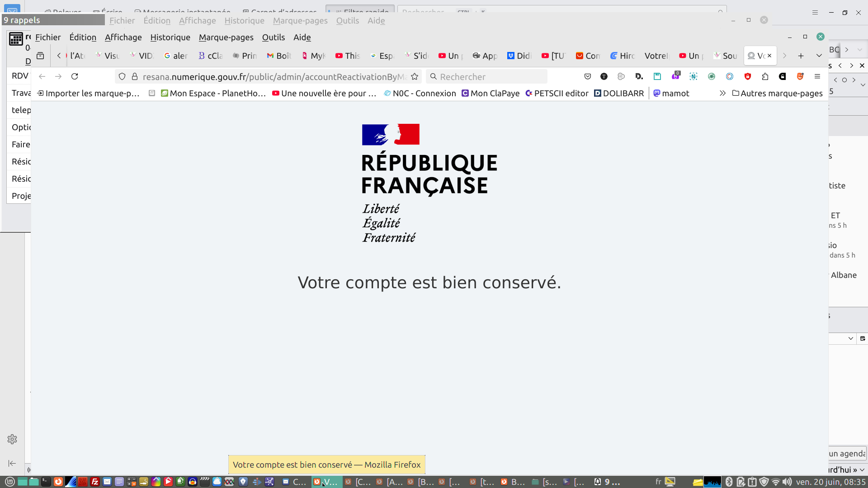Image resolution: width=868 pixels, height=488 pixels.
Task: Open the Firefox hamburger application menu
Action: click(817, 77)
